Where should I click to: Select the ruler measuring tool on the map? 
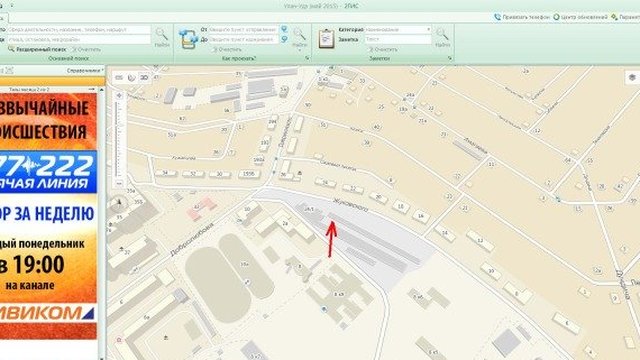tap(119, 78)
